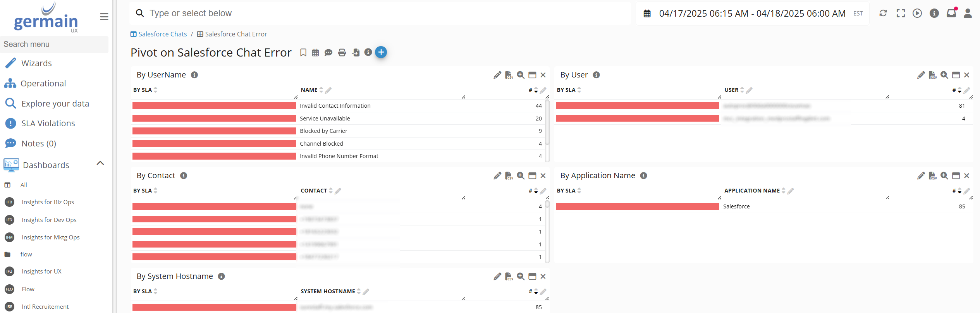The image size is (980, 313).
Task: Click the Search menu input field
Action: pos(54,44)
